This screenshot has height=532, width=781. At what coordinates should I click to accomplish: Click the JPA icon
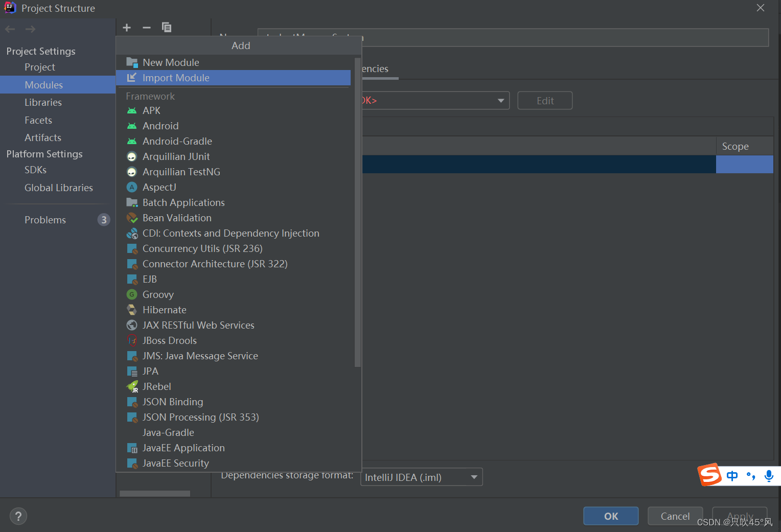pyautogui.click(x=132, y=371)
